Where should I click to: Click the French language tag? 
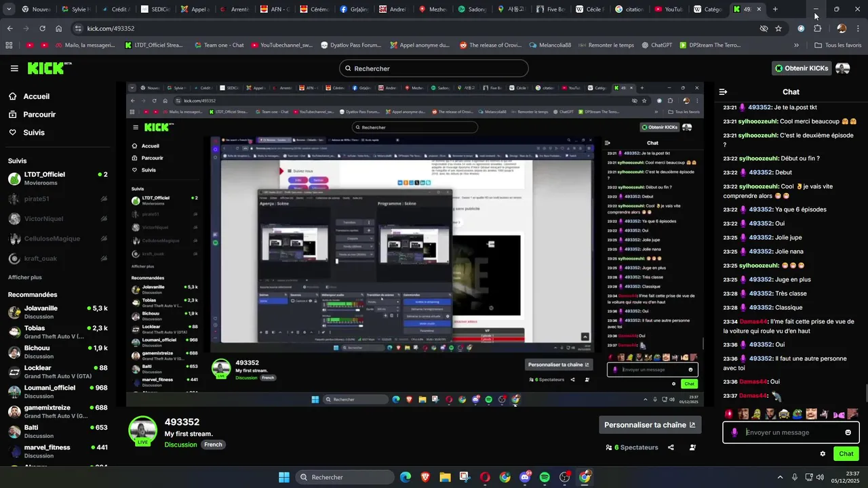[213, 445]
